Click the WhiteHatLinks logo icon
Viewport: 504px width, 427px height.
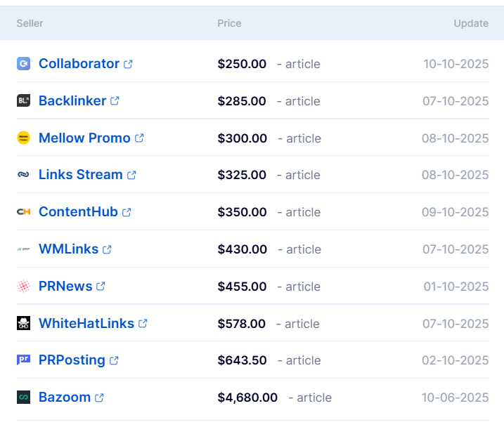[23, 324]
